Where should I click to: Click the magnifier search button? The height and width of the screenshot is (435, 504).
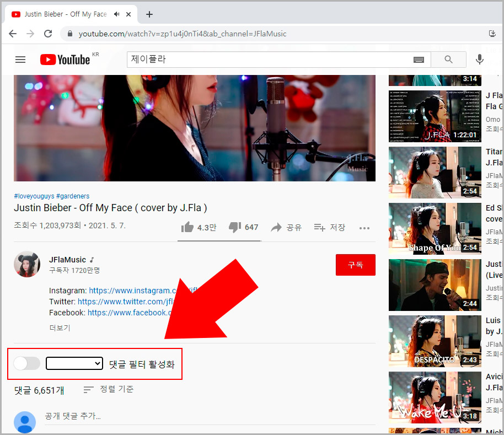coord(448,60)
